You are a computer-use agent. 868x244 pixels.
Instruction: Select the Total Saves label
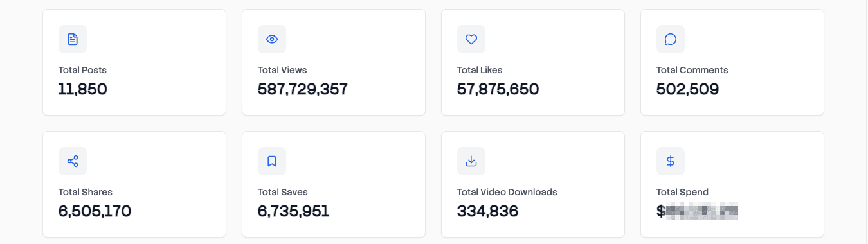[283, 192]
